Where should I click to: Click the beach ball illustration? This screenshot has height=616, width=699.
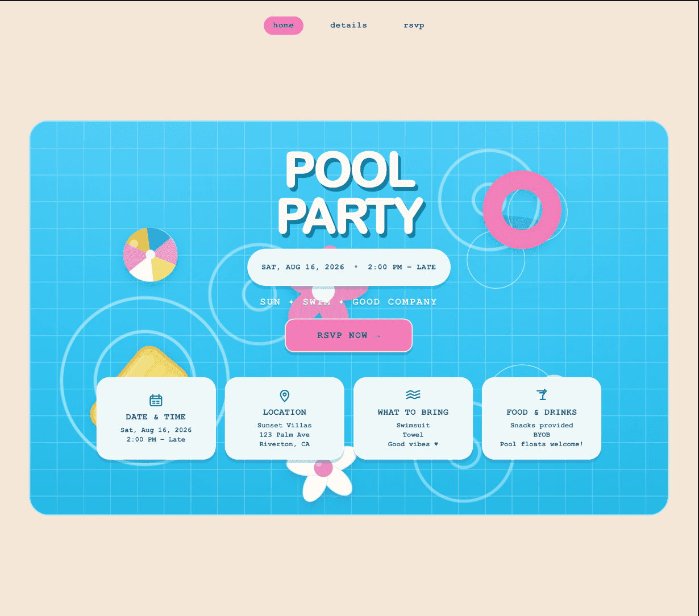click(151, 255)
